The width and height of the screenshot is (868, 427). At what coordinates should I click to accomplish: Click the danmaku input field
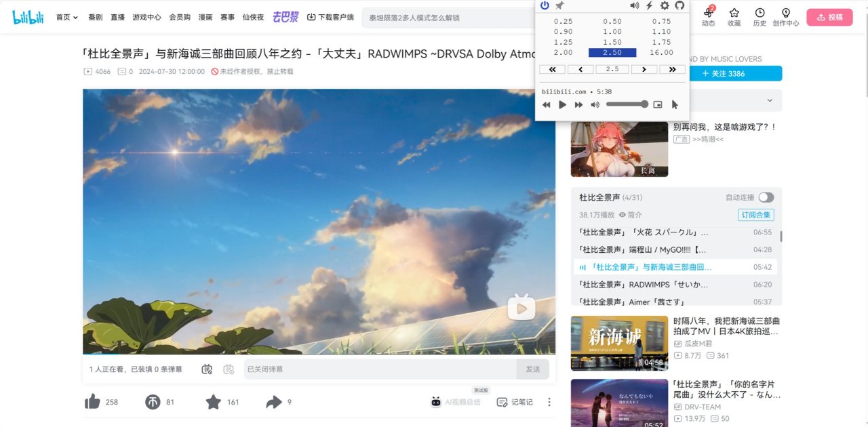tap(380, 369)
